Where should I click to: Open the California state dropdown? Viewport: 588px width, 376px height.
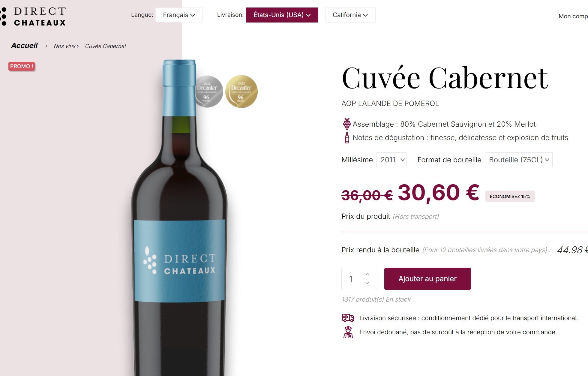(x=350, y=15)
